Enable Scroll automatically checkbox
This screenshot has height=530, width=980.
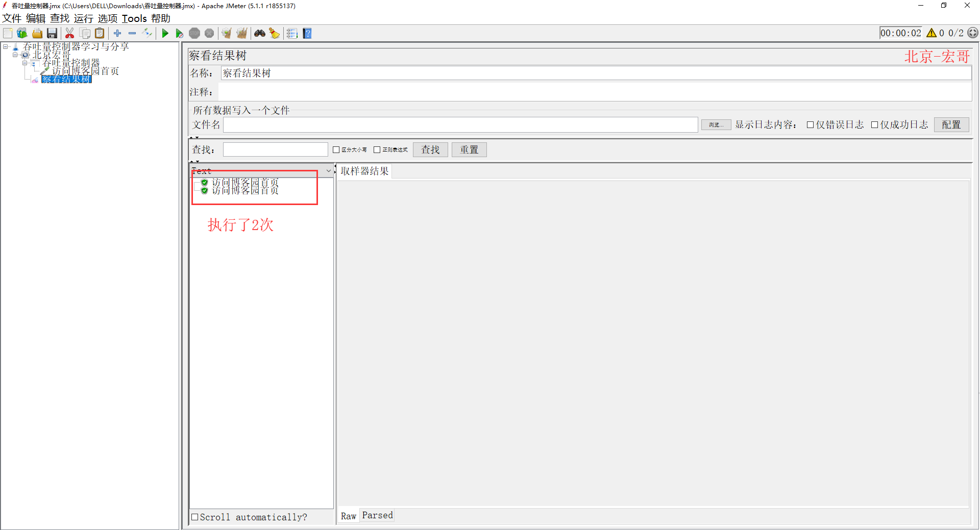point(194,517)
